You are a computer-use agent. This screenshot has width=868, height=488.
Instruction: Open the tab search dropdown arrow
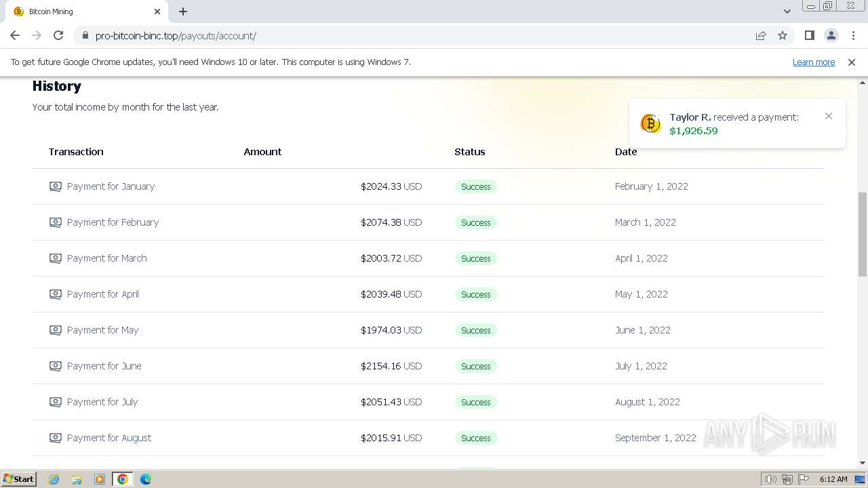click(x=787, y=12)
